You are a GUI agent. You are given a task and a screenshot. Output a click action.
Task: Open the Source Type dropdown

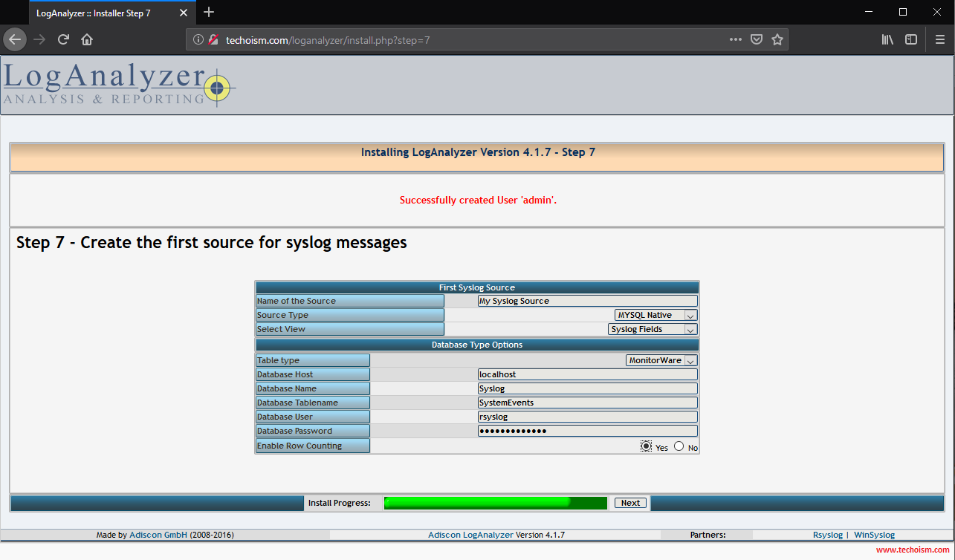point(656,315)
